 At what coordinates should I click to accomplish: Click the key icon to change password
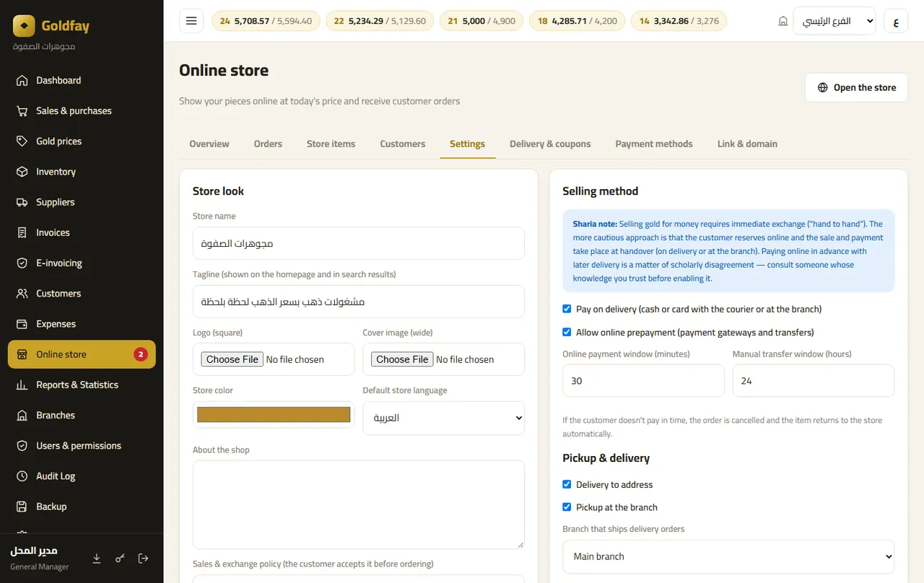tap(120, 558)
